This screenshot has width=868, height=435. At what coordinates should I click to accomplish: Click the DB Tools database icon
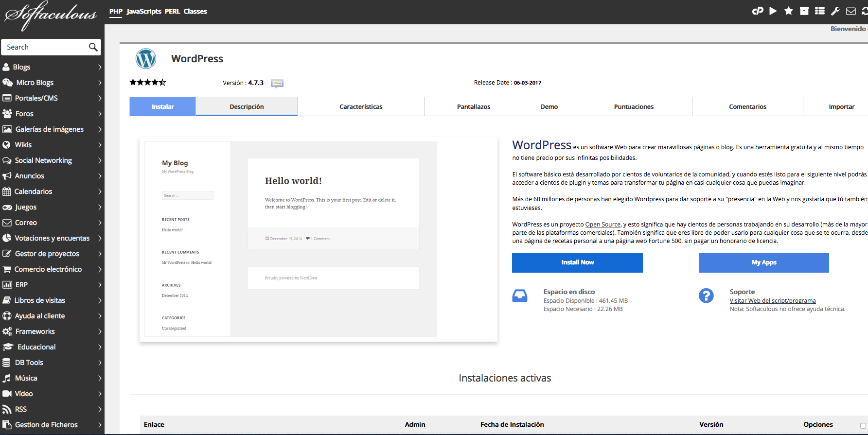click(6, 363)
